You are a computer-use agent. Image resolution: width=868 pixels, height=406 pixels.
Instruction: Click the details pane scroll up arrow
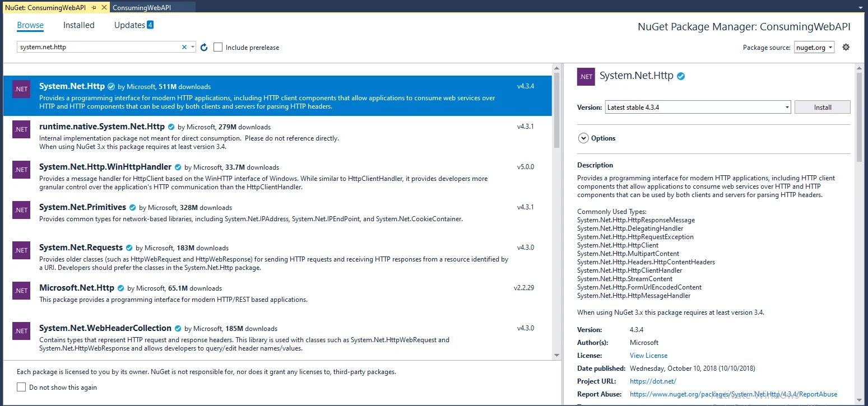pos(859,67)
